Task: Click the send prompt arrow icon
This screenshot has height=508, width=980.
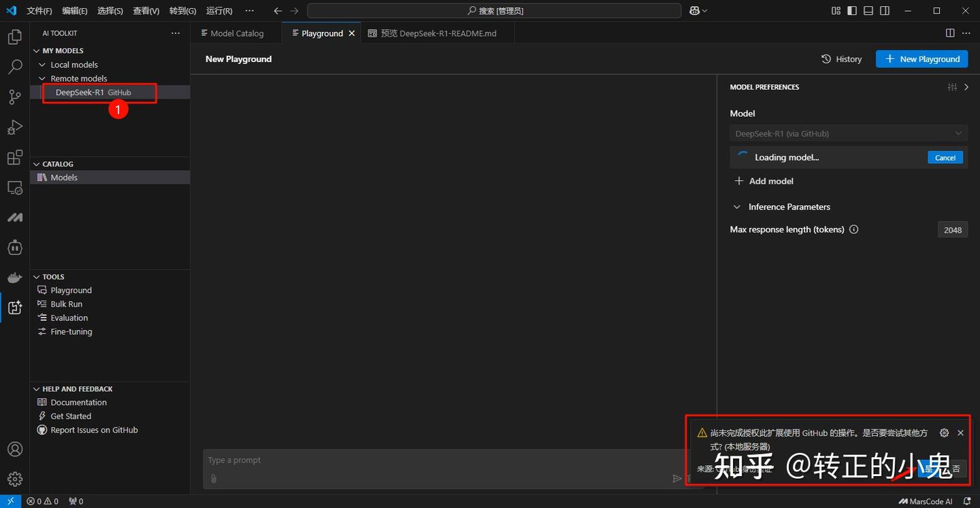Action: 677,479
